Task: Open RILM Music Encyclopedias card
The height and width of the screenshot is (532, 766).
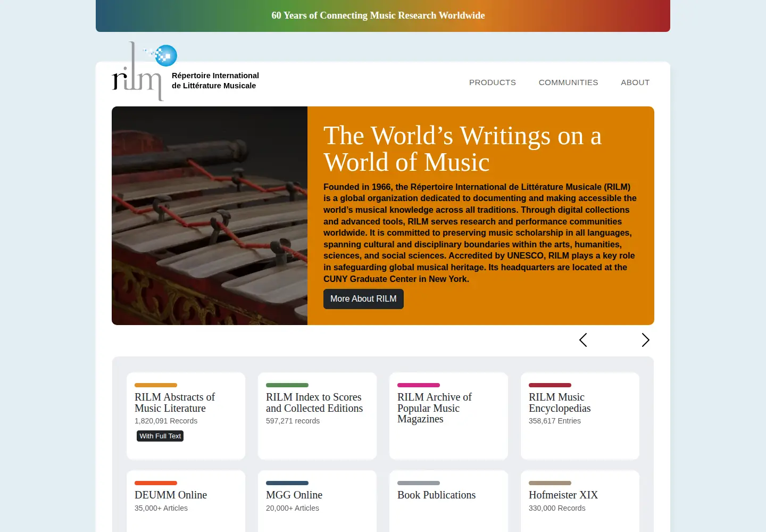Action: tap(580, 416)
